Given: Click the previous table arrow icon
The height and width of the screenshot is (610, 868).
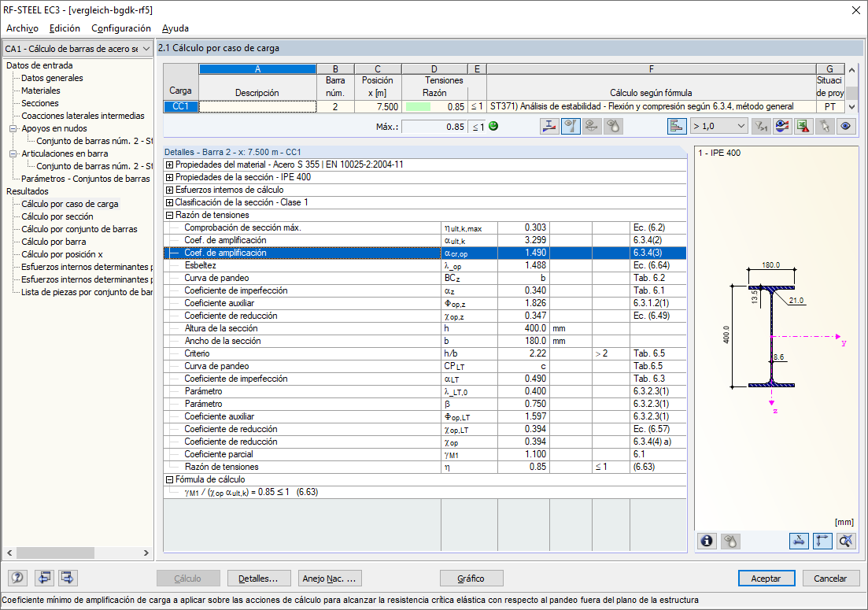Looking at the screenshot, I should pyautogui.click(x=44, y=578).
